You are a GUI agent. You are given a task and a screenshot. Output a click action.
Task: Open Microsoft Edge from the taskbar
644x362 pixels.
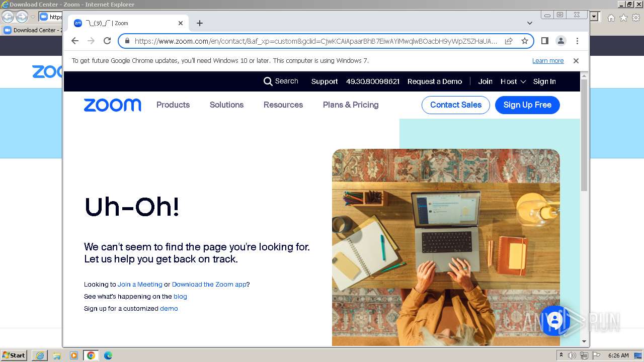tap(108, 355)
